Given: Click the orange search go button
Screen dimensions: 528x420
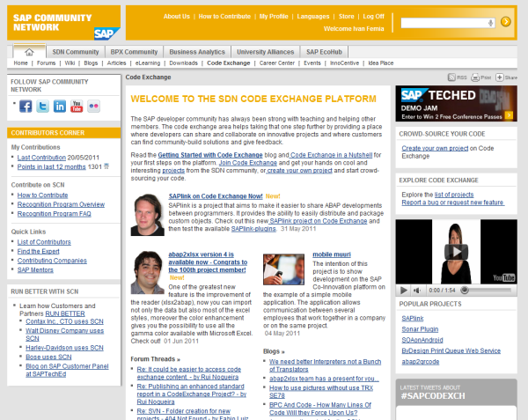Looking at the screenshot, I should (x=506, y=21).
